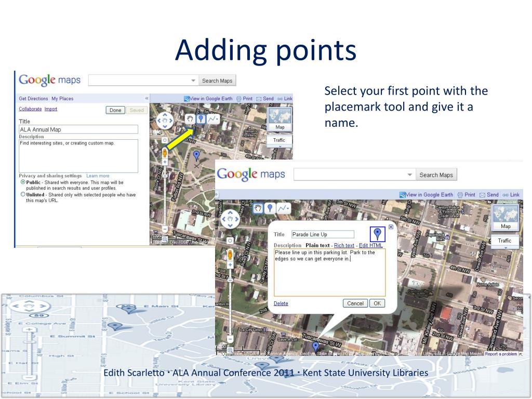Click the Collaborate link

(30, 109)
